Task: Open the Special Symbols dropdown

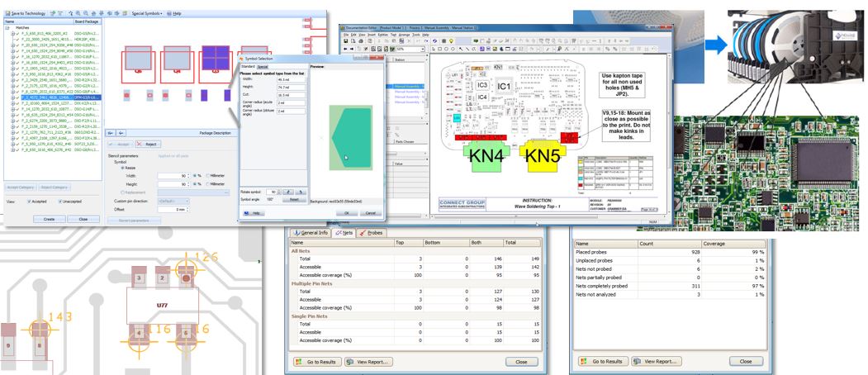Action: click(x=149, y=14)
